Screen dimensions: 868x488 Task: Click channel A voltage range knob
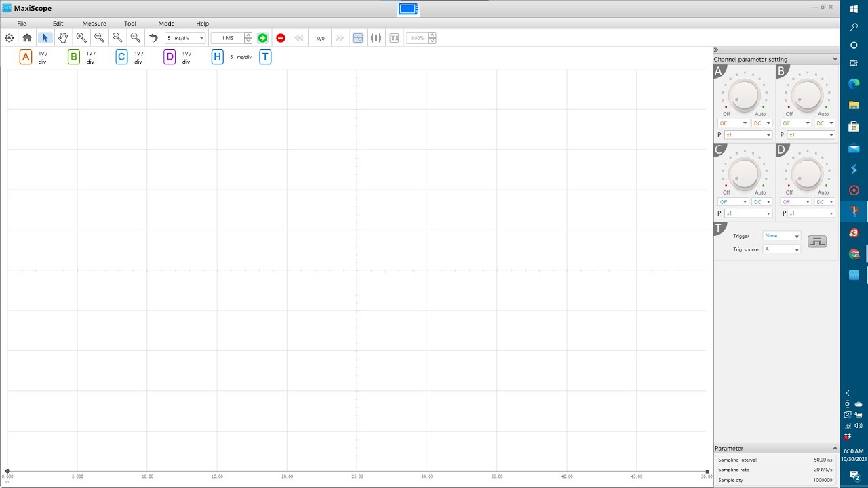pyautogui.click(x=745, y=95)
